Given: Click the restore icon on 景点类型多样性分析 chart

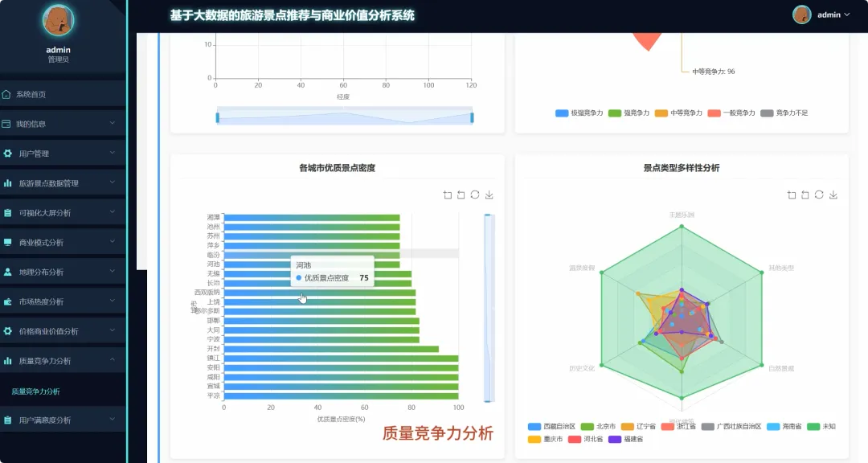Looking at the screenshot, I should tap(819, 195).
